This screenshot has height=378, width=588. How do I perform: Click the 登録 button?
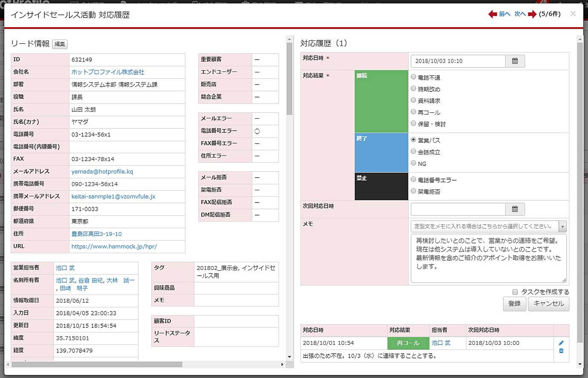click(515, 304)
